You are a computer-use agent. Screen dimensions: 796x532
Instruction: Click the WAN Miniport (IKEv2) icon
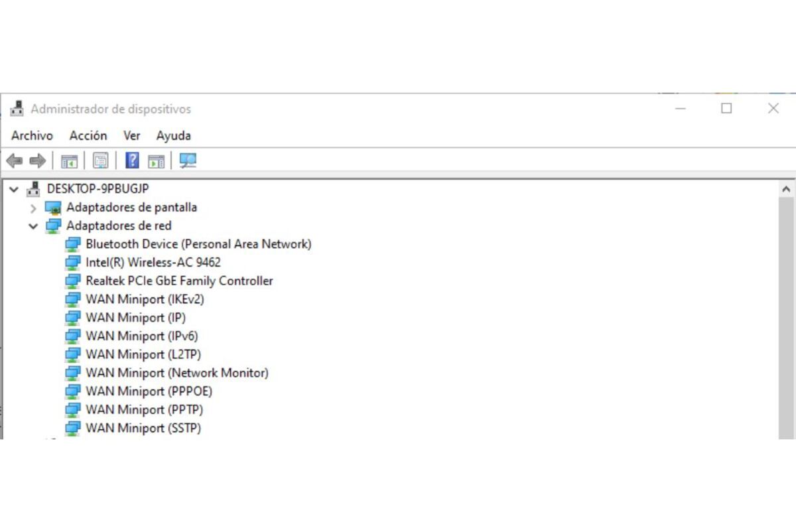pos(73,299)
